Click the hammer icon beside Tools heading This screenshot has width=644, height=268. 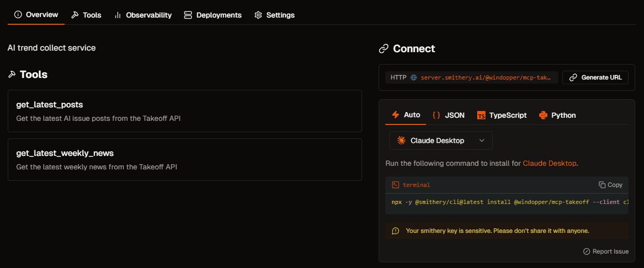click(12, 74)
